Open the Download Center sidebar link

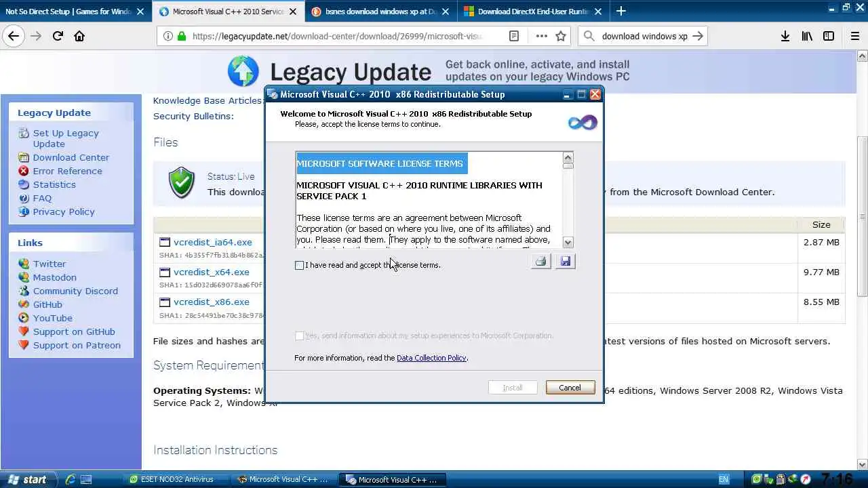click(71, 157)
